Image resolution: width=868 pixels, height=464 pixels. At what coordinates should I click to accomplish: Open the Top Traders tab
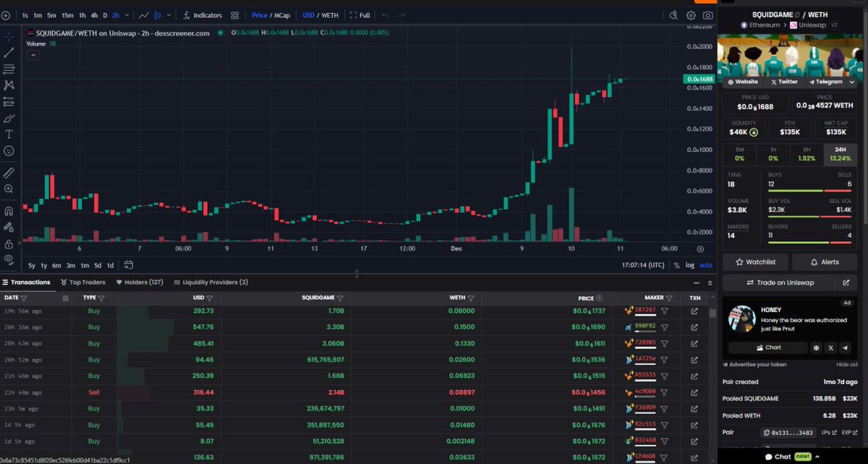coord(83,282)
